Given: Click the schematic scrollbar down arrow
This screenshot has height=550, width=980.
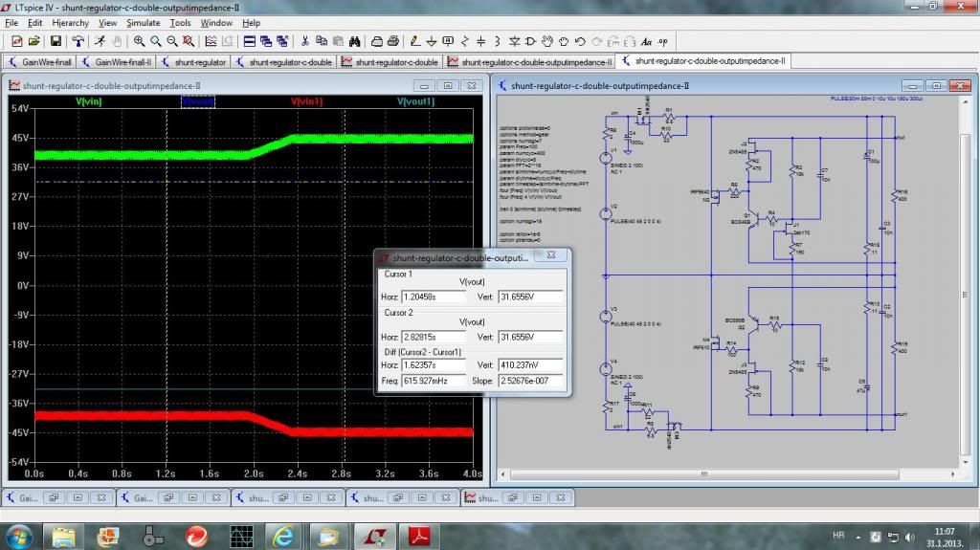Looking at the screenshot, I should pyautogui.click(x=966, y=463).
